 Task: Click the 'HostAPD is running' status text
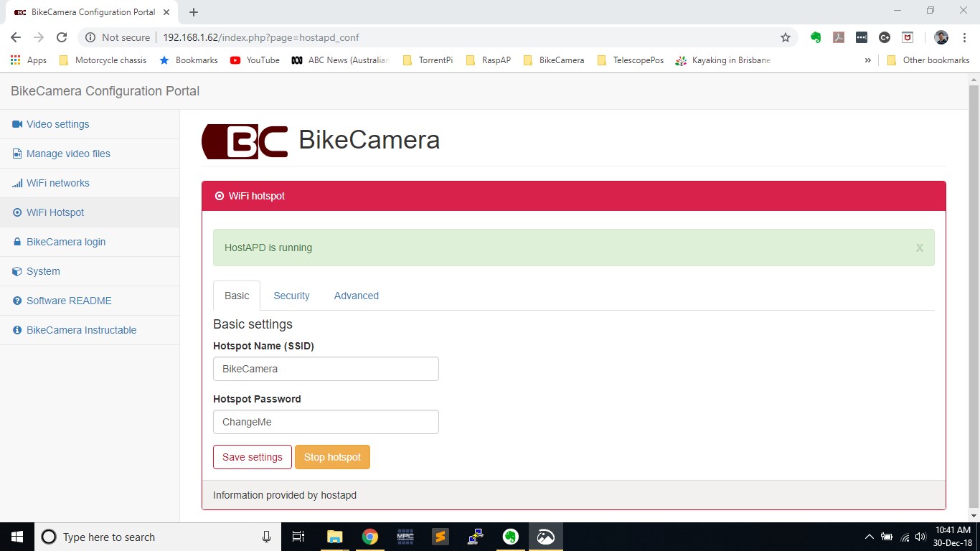(x=268, y=248)
